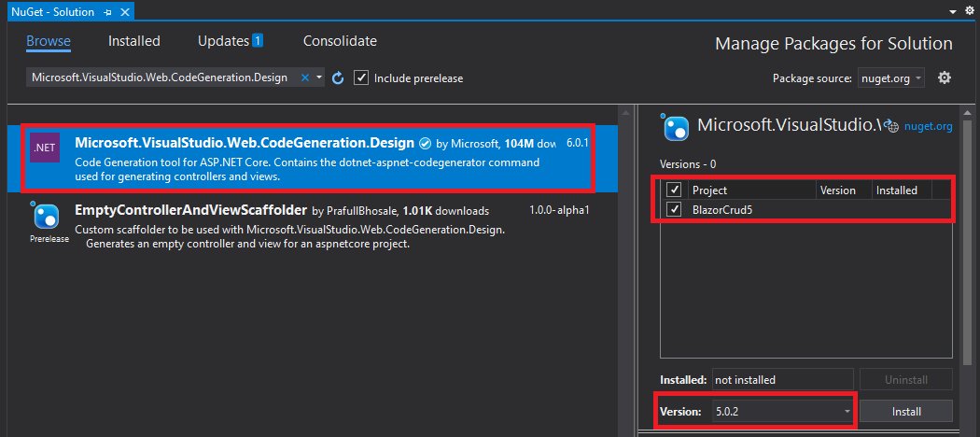This screenshot has height=437, width=980.
Task: Click the 6.0.1 version label
Action: [x=578, y=143]
